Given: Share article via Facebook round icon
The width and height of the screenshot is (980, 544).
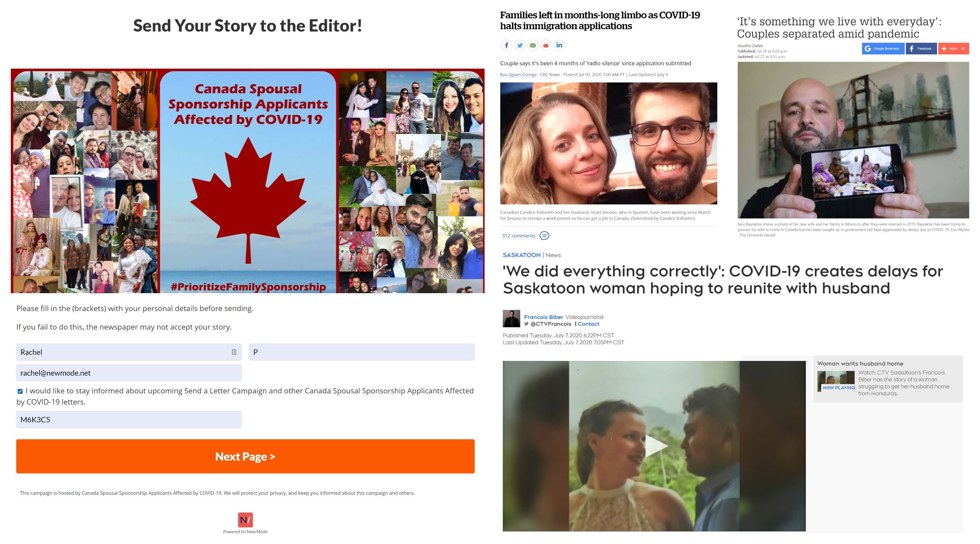Looking at the screenshot, I should point(506,45).
